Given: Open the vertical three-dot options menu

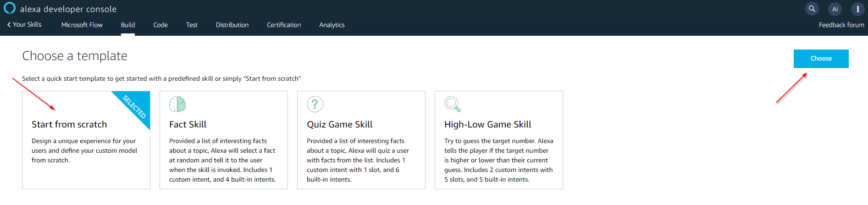Looking at the screenshot, I should (x=857, y=9).
